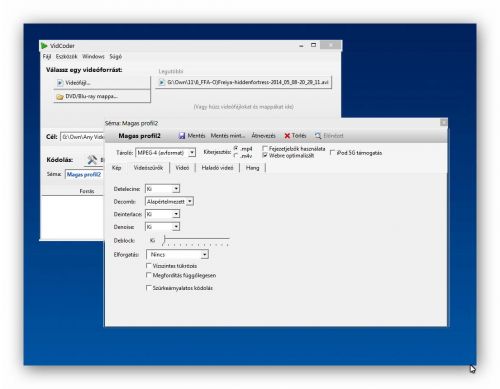The image size is (500, 389).
Task: Click the Deblock slider handle
Action: [x=164, y=239]
